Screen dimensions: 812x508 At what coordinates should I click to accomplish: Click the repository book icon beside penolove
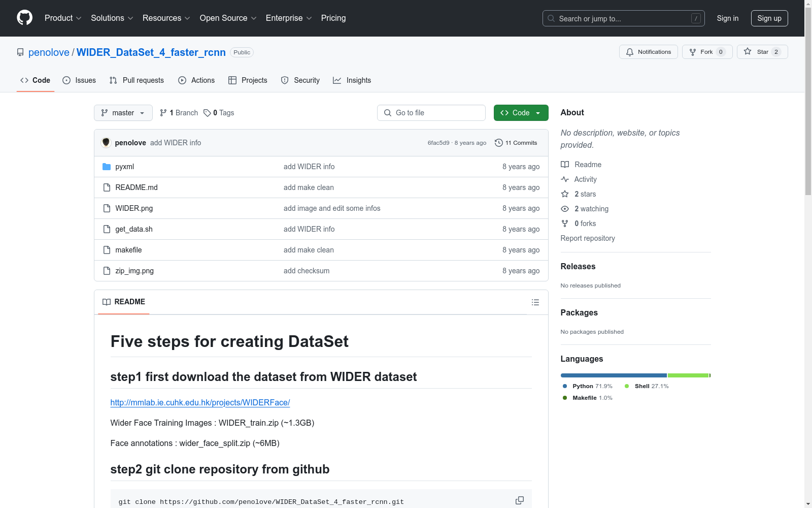[20, 52]
